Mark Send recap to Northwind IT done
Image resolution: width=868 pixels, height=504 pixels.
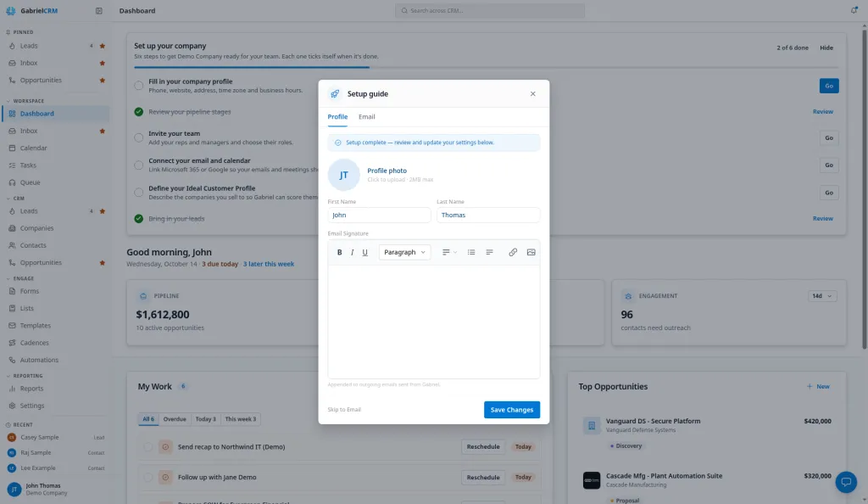[147, 447]
